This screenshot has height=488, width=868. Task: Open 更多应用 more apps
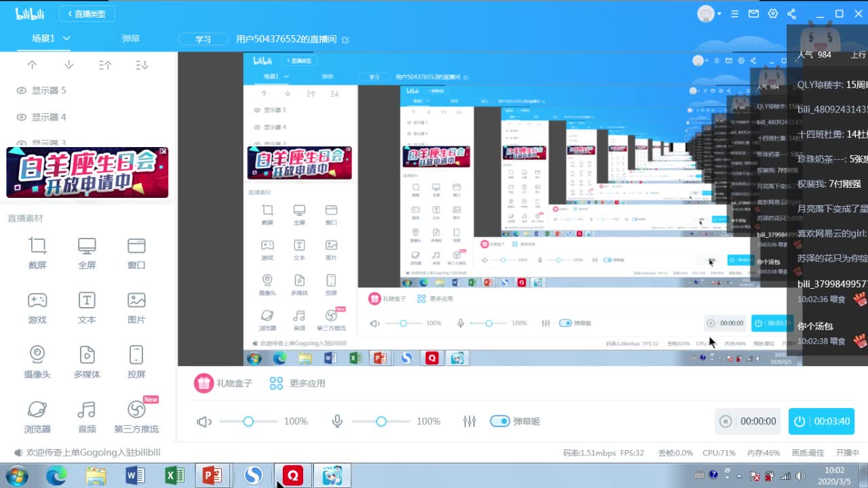click(x=297, y=383)
